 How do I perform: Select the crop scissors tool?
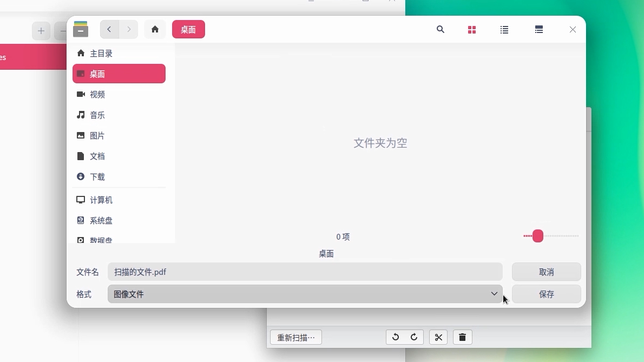click(x=438, y=337)
